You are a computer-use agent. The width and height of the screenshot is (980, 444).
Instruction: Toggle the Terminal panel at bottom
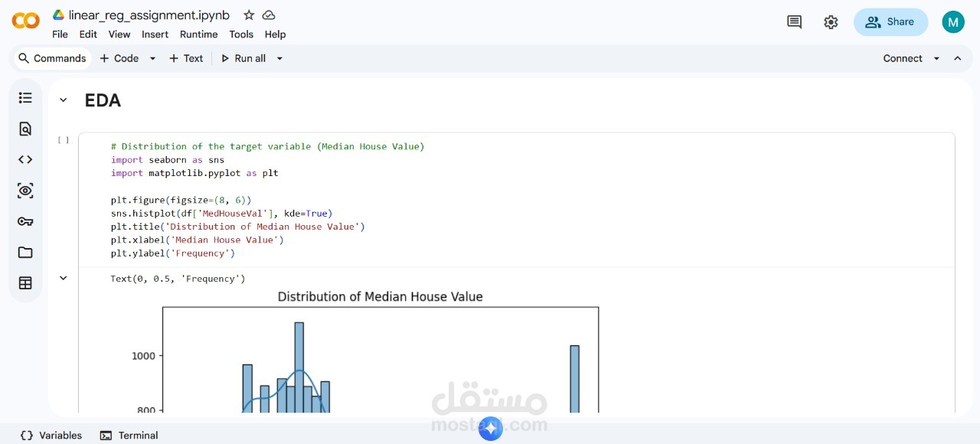coord(129,436)
